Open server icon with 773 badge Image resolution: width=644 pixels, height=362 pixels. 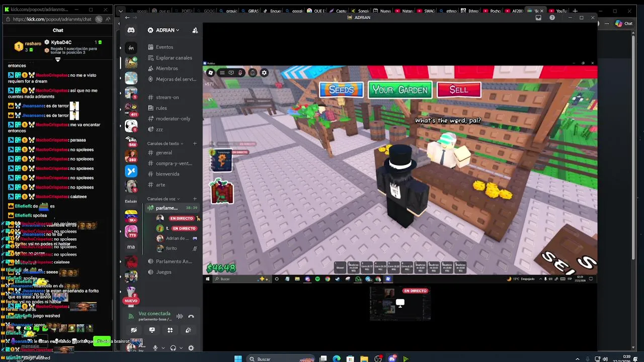[131, 231]
